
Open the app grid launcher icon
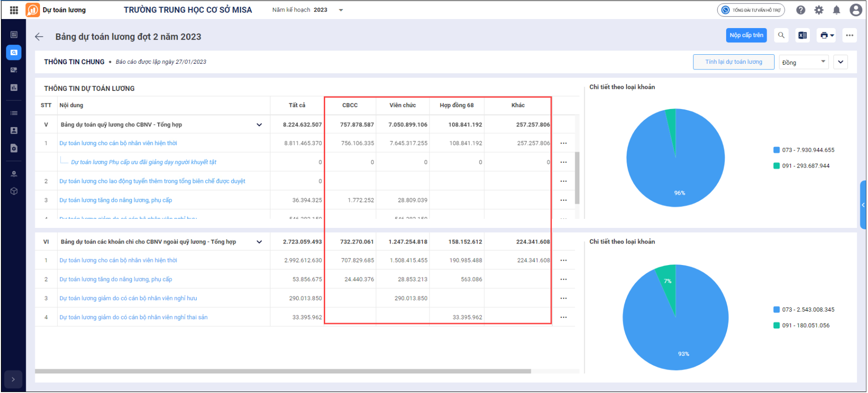[14, 10]
